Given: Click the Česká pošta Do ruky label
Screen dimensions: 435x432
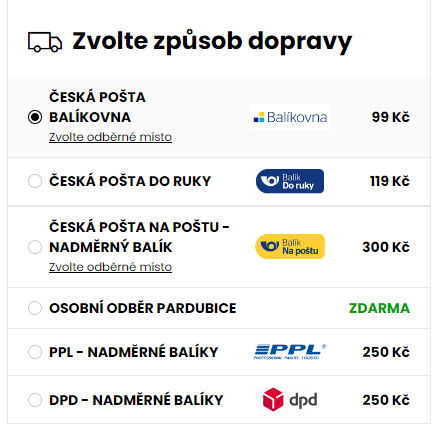Looking at the screenshot, I should pyautogui.click(x=130, y=181).
